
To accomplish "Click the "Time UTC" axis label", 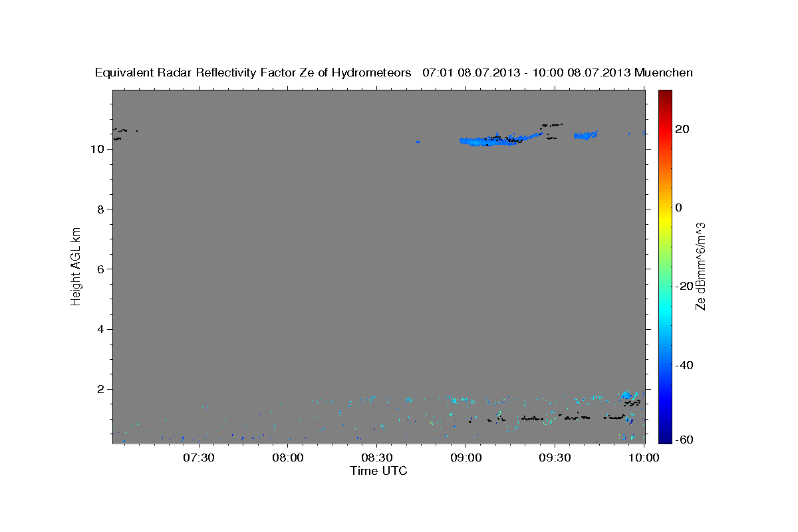I will tap(378, 471).
